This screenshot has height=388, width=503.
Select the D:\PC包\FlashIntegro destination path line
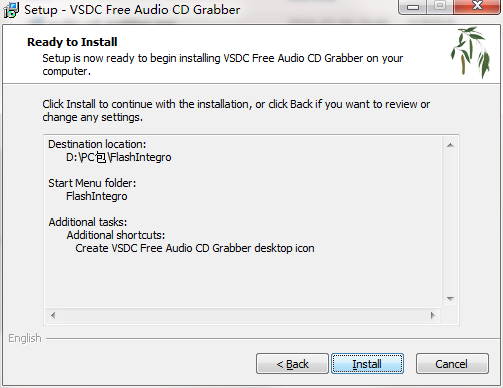119,157
